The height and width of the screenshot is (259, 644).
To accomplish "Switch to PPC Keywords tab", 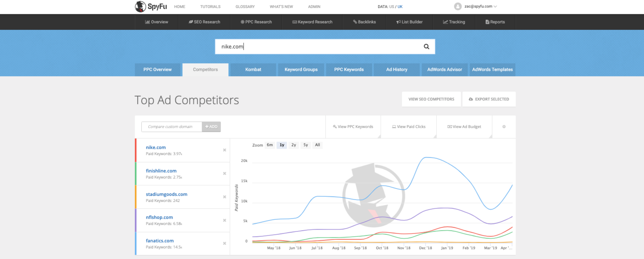I will tap(349, 69).
